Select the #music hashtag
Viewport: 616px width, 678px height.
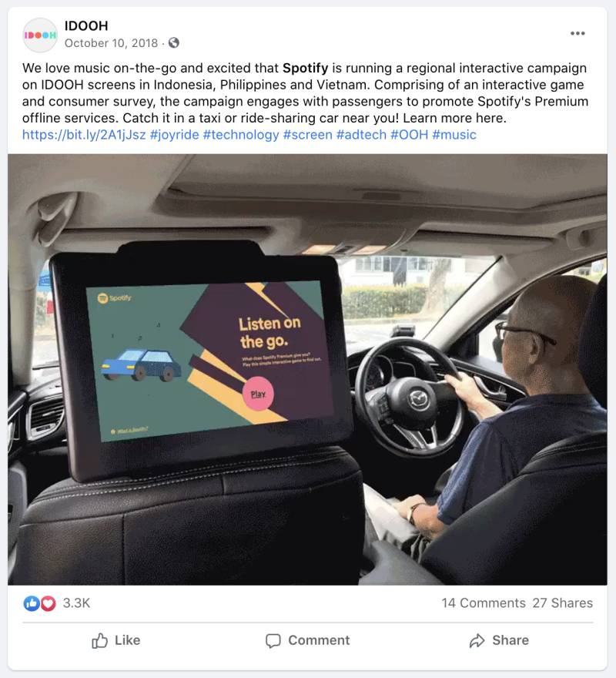(454, 135)
